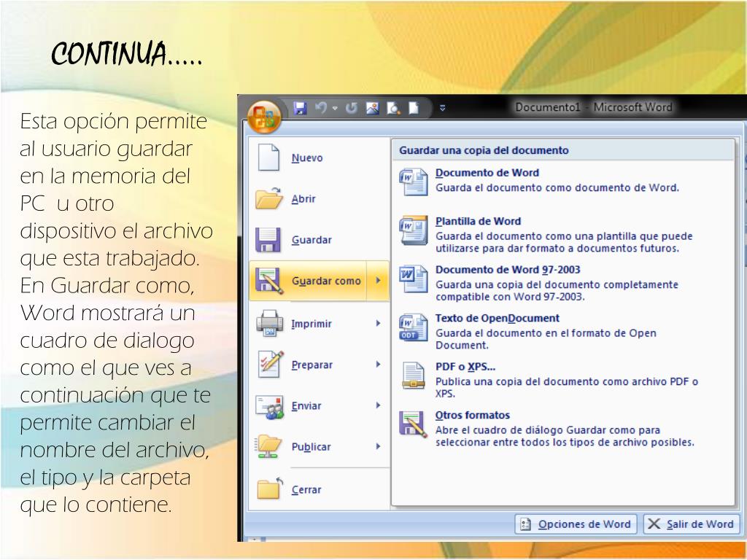
Task: Click the Undo arrow in Quick Access toolbar
Action: 321,108
